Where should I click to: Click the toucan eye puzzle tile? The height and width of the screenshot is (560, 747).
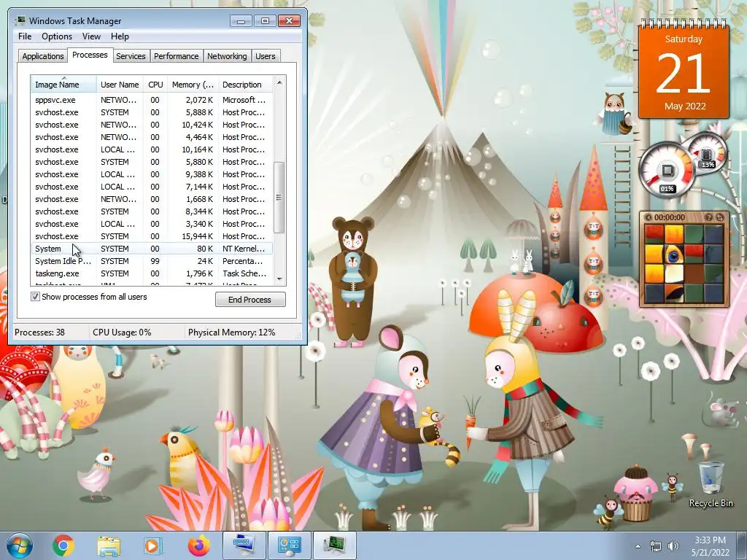tap(674, 254)
